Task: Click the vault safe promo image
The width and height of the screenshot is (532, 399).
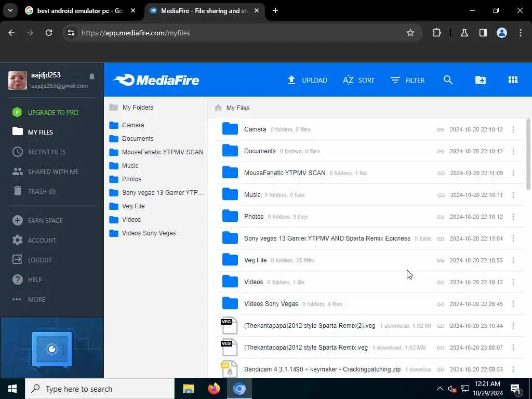Action: coord(52,350)
